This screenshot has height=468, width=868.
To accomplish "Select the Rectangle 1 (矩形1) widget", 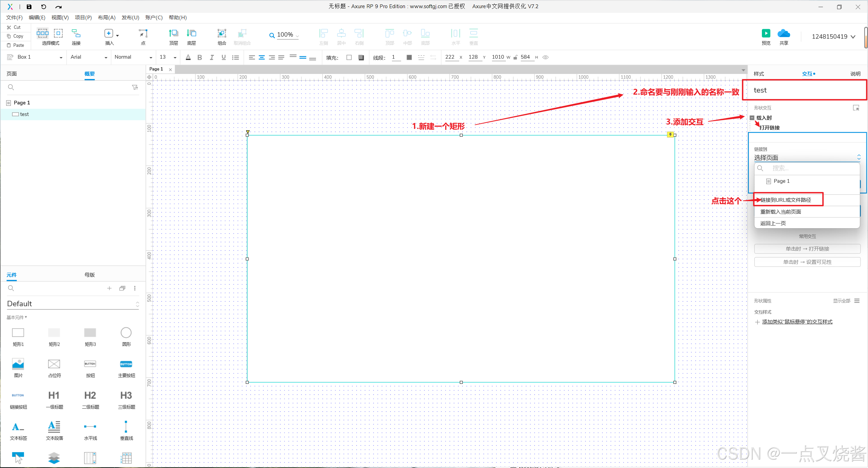I will pyautogui.click(x=18, y=333).
